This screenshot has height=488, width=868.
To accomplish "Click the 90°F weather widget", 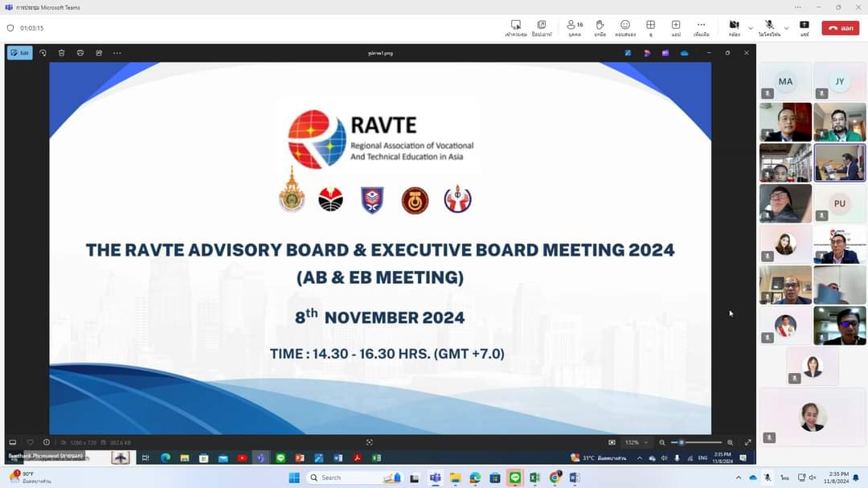I will pos(31,478).
